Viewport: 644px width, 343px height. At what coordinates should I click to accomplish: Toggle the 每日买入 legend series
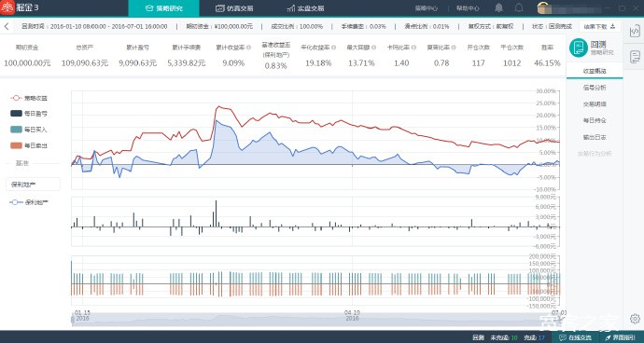[x=29, y=130]
